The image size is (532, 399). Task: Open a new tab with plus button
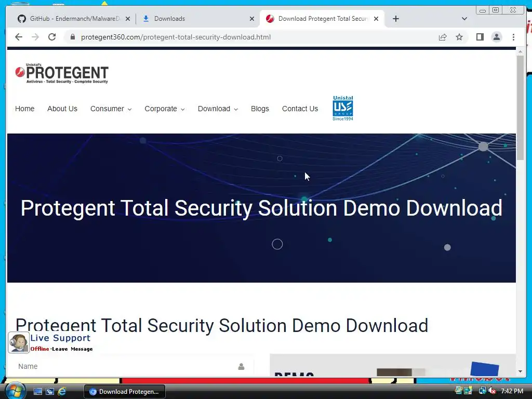(395, 19)
